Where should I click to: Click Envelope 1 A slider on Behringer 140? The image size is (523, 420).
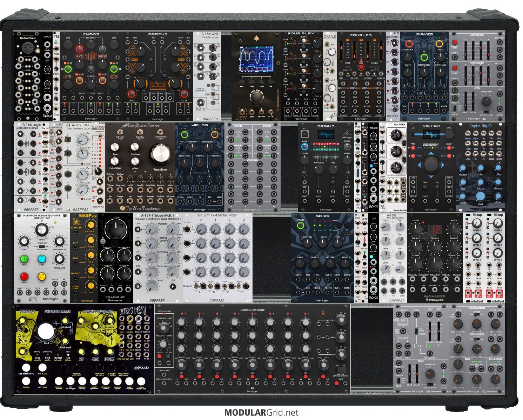click(x=465, y=50)
